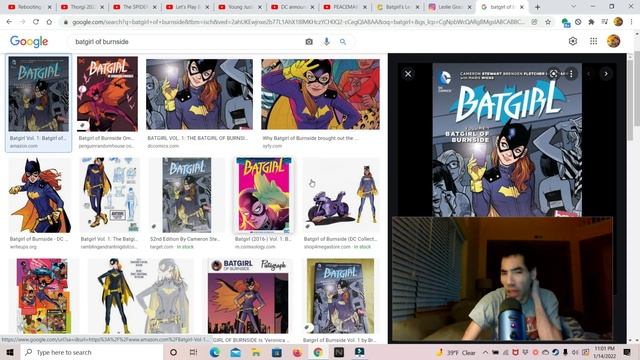Screen dimensions: 640x360
Task: Close the Rebooting tab
Action: click(x=49, y=7)
